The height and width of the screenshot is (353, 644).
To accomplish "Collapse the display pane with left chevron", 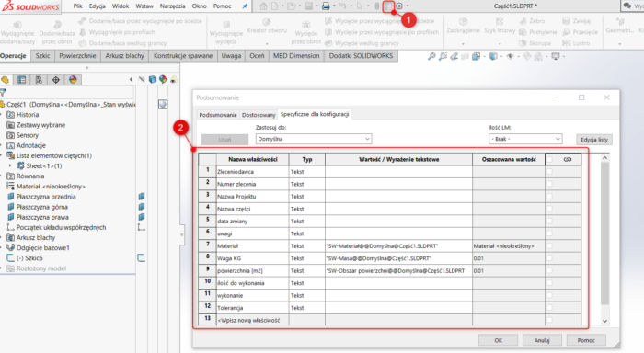I will [131, 80].
